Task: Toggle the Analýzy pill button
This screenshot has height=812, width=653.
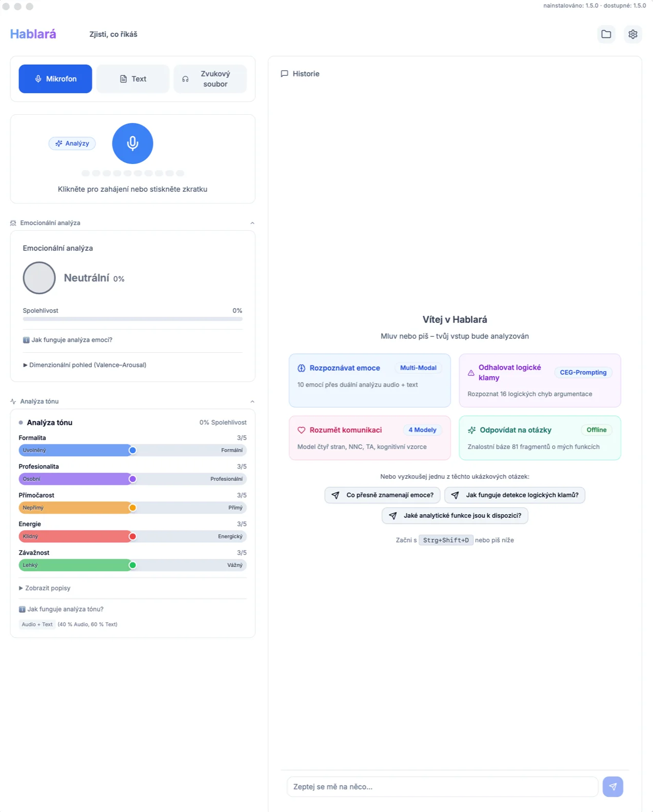Action: pyautogui.click(x=72, y=144)
